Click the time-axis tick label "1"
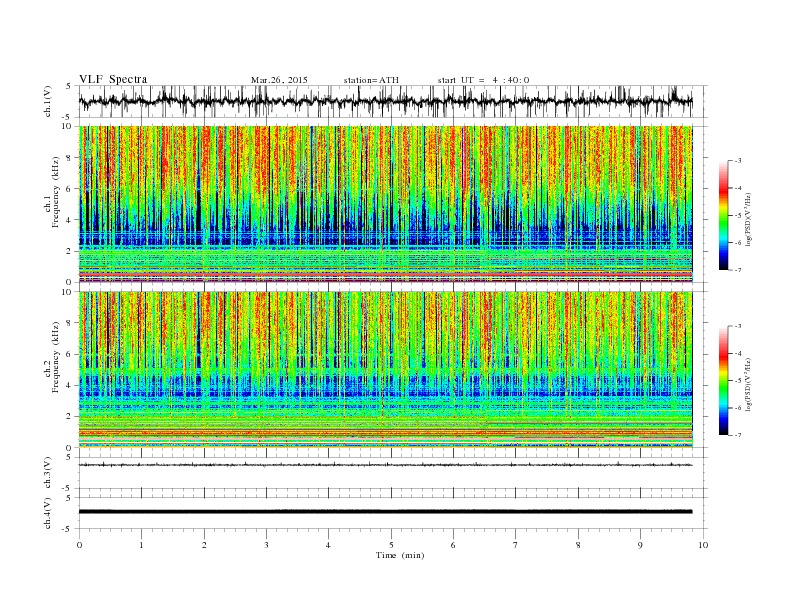 click(x=141, y=545)
